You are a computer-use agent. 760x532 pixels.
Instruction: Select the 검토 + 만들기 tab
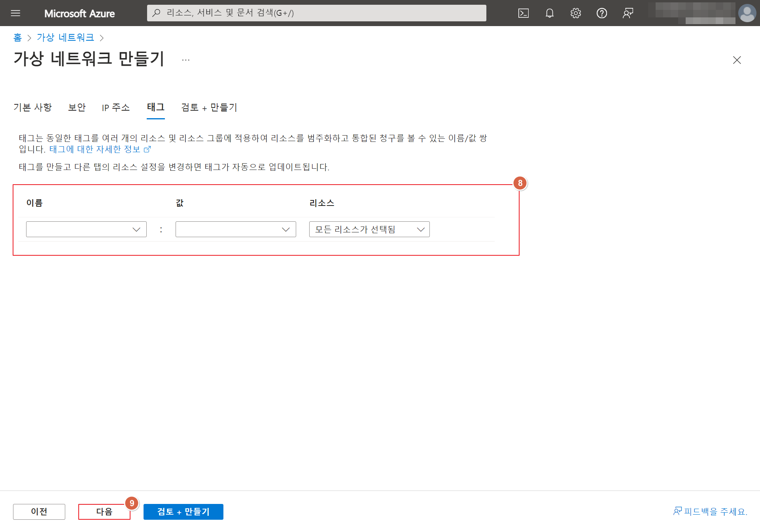click(209, 108)
